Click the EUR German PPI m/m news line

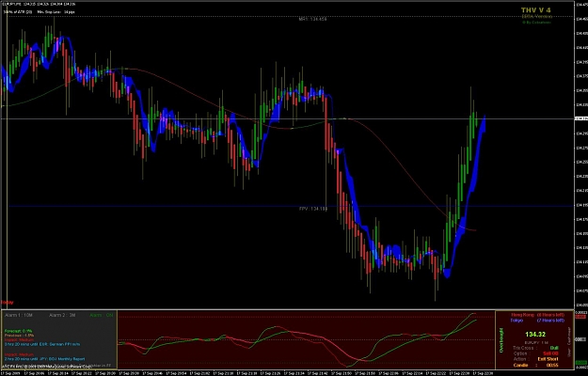42,344
